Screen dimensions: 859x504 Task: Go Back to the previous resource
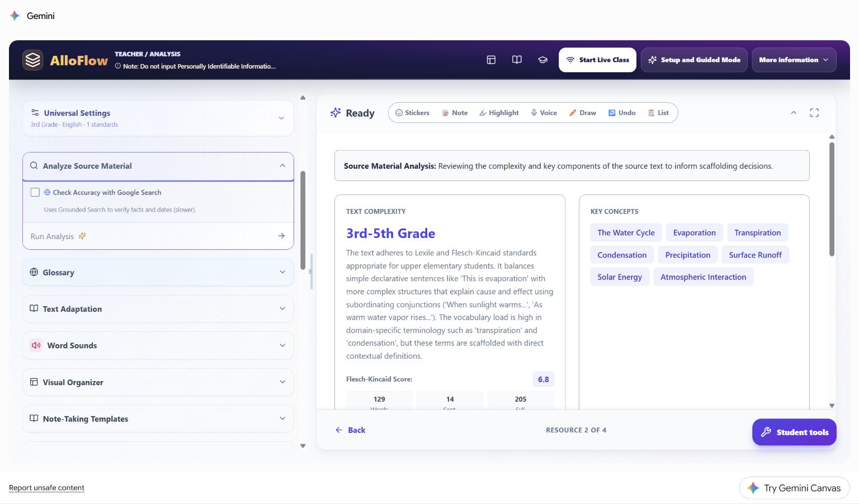tap(350, 430)
